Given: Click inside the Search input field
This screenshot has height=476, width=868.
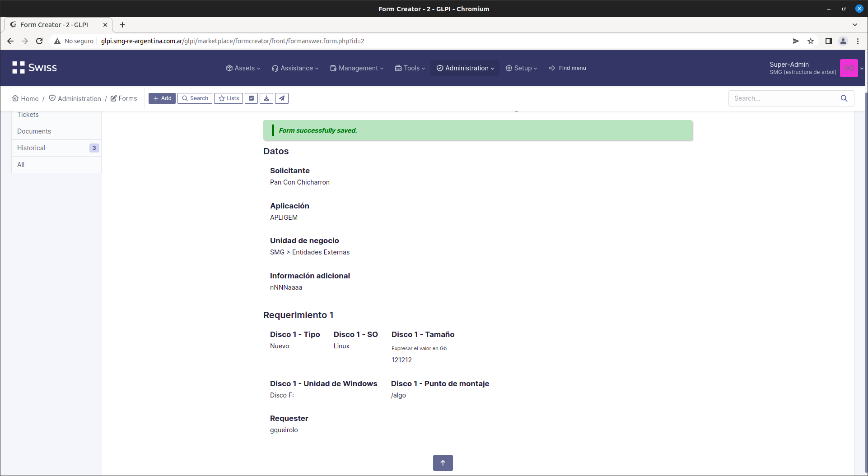Looking at the screenshot, I should point(781,98).
